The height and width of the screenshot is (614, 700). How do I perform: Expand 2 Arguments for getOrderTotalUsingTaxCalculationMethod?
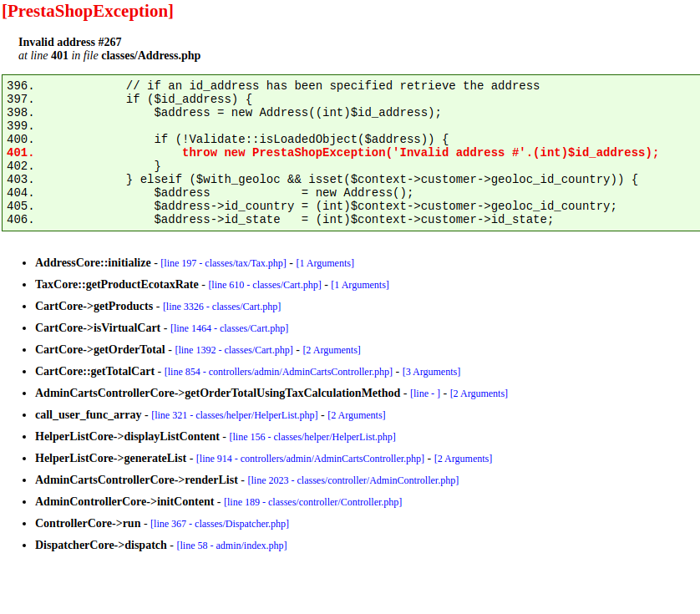click(x=479, y=393)
